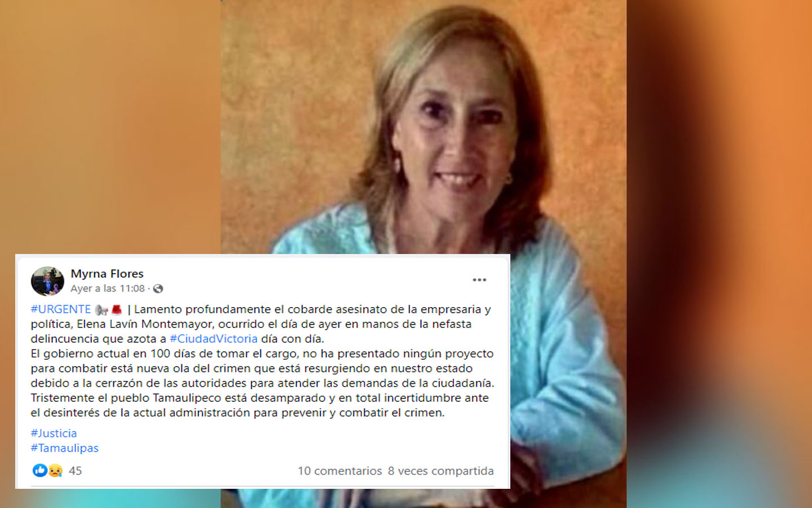Click the red siren emoji
The width and height of the screenshot is (812, 508).
[117, 309]
